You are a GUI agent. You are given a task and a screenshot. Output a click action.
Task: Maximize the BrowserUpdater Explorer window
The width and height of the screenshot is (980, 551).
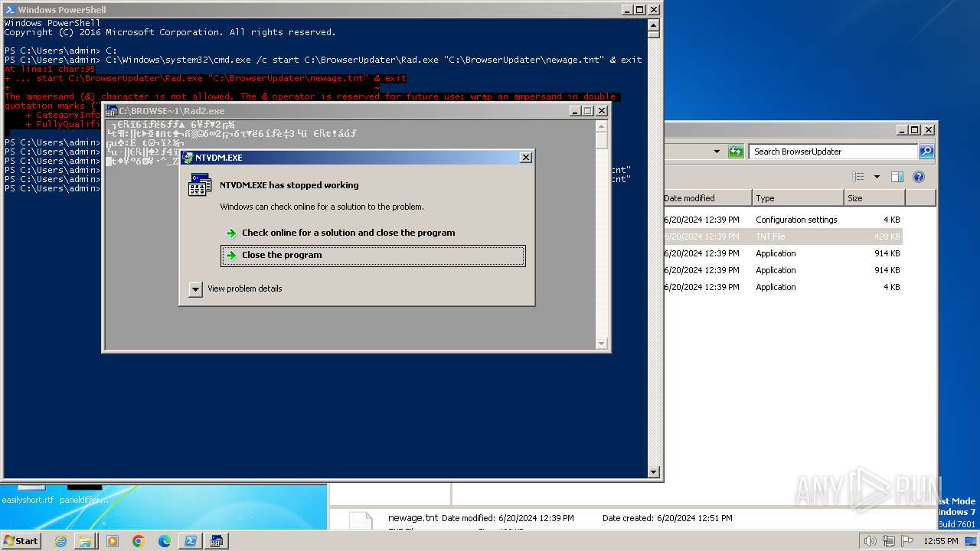pyautogui.click(x=914, y=130)
